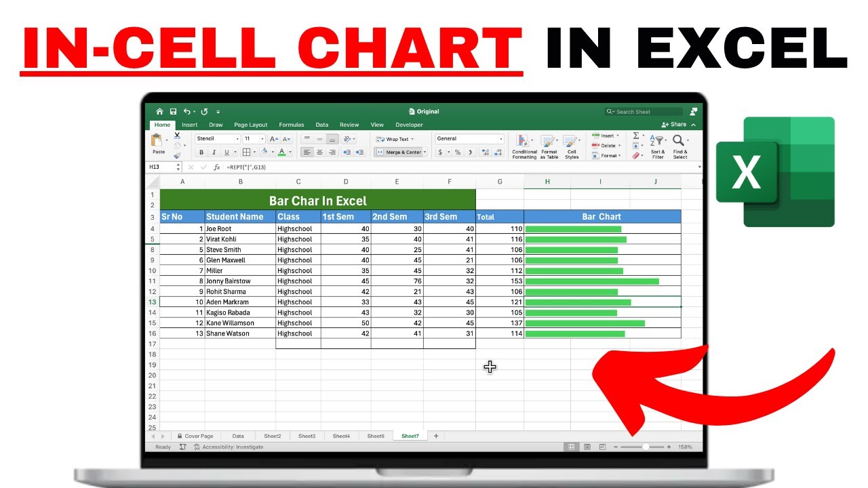Switch to the Sheet4 tab
The height and width of the screenshot is (488, 868).
342,436
